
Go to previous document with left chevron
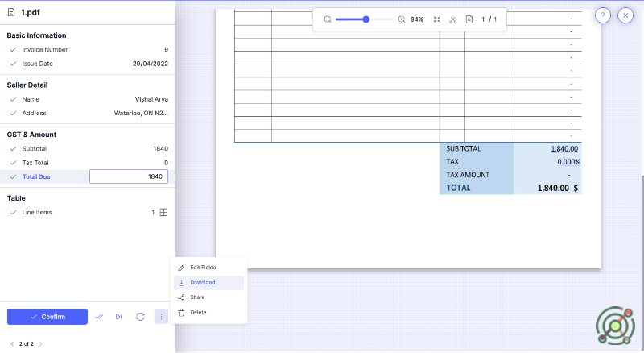coord(11,343)
